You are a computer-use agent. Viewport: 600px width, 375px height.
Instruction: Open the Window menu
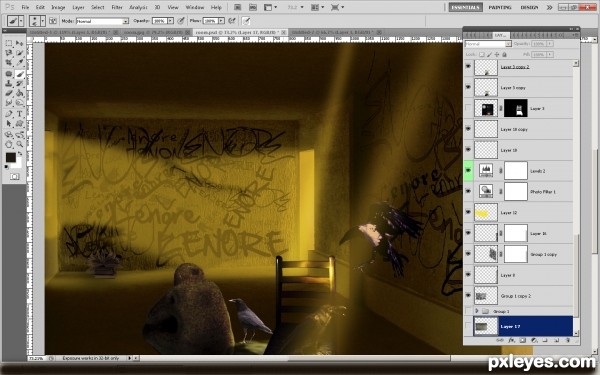point(194,7)
